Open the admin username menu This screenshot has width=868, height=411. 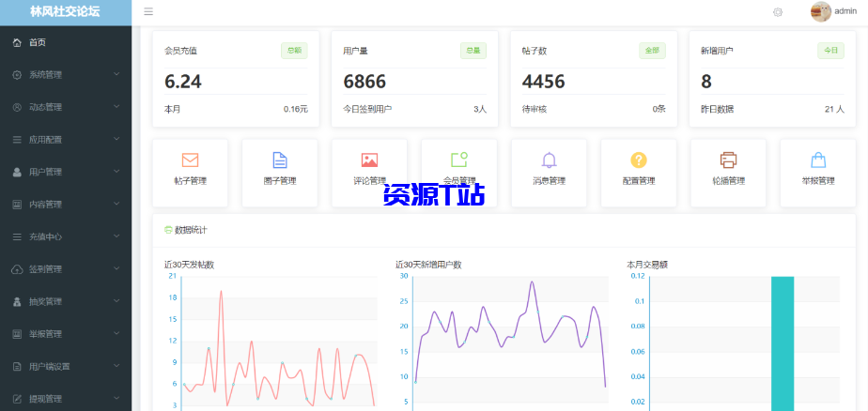[x=845, y=11]
